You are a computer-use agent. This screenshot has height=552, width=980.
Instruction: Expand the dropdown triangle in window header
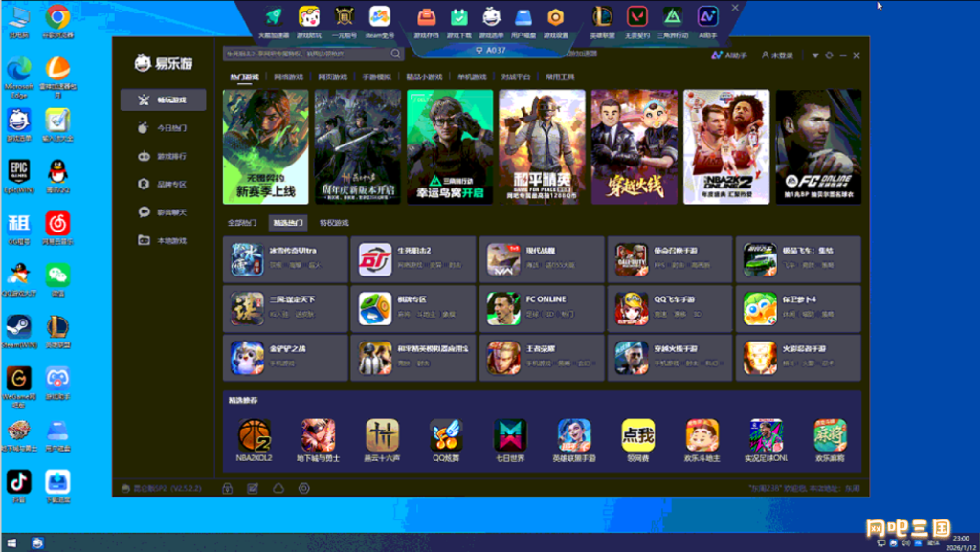(814, 55)
